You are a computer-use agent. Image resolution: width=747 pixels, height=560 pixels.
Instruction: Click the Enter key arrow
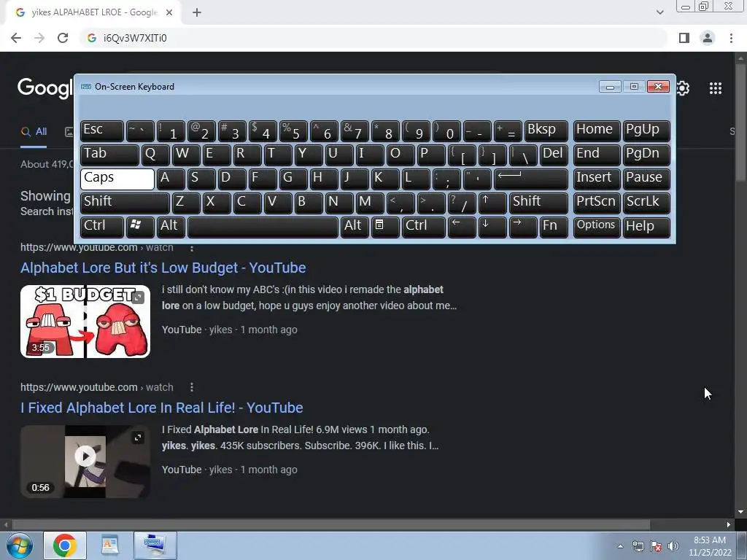pyautogui.click(x=531, y=179)
